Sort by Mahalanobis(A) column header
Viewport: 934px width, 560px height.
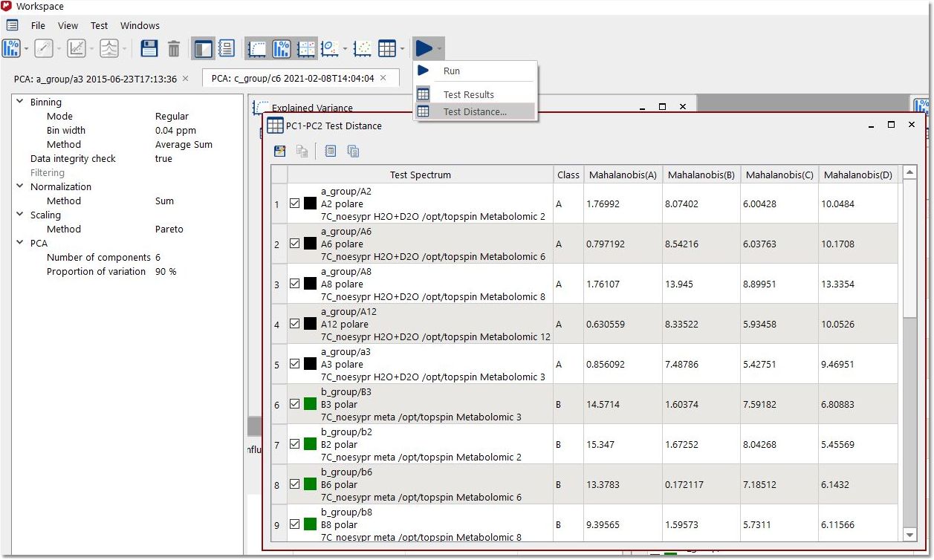tap(623, 175)
